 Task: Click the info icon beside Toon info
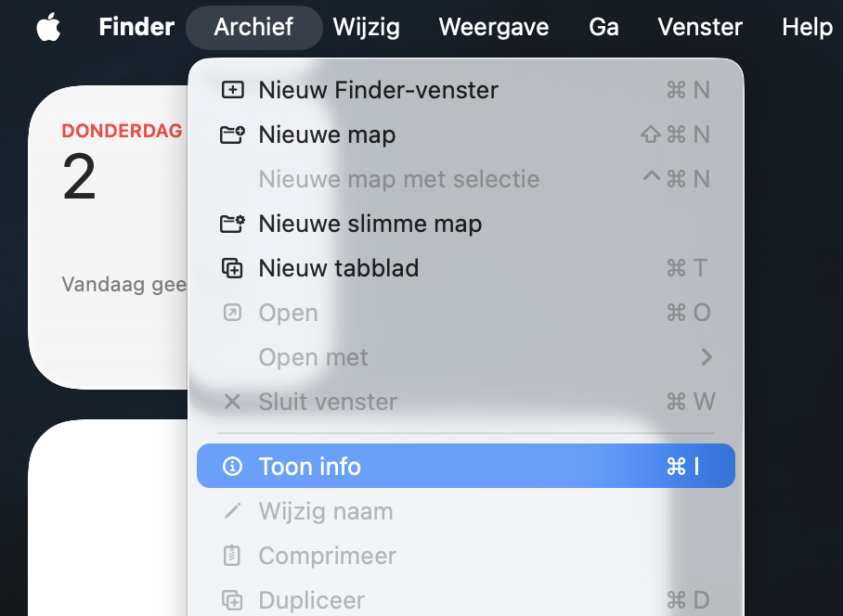(232, 466)
